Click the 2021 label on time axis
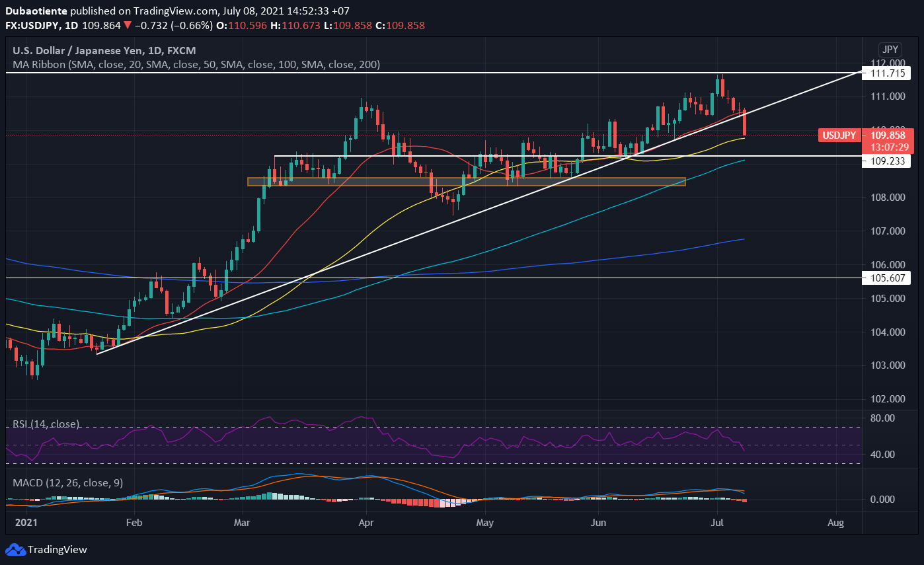 (x=27, y=522)
